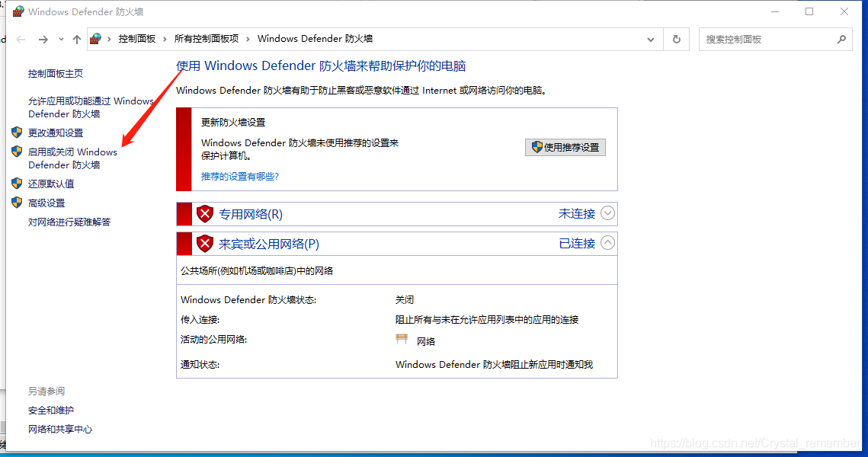Click shield icon beside 高级设置
This screenshot has width=868, height=457.
(x=17, y=203)
